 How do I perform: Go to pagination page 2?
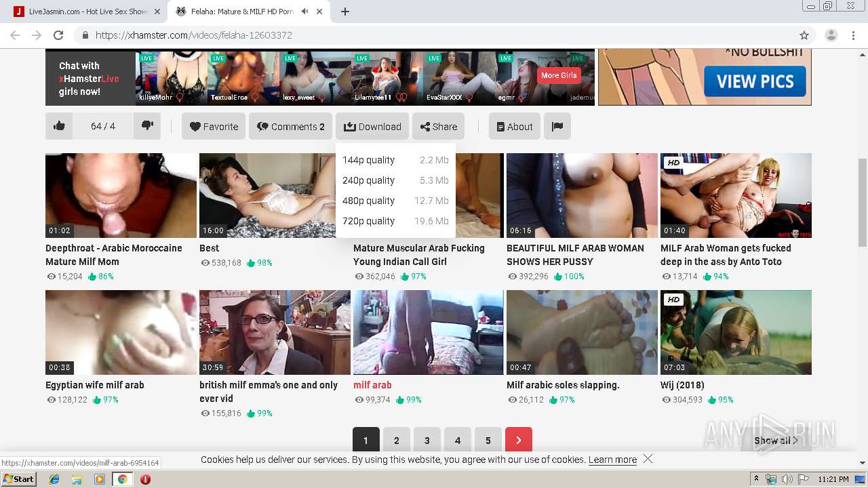pos(396,441)
